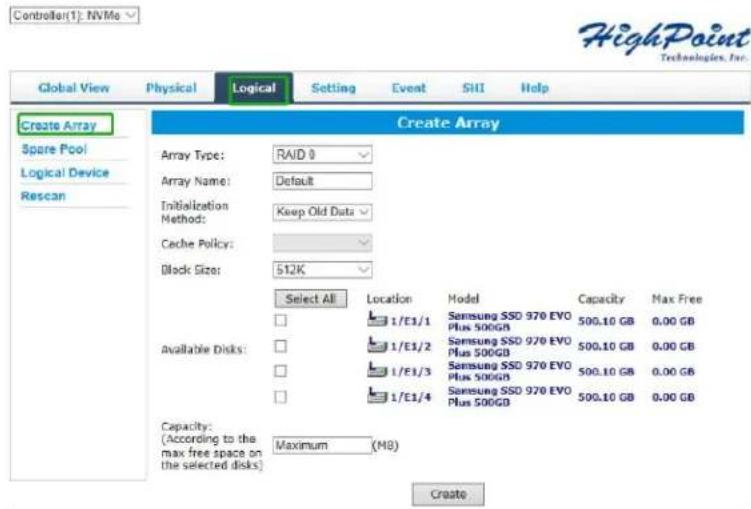Open the Controller(1): NVMe dropdown
This screenshot has height=509, width=751.
click(74, 15)
